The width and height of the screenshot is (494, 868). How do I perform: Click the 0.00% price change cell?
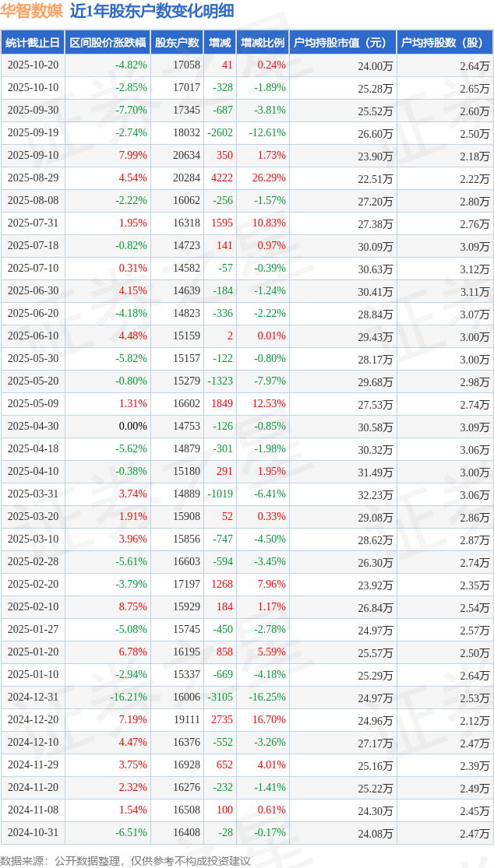132,426
